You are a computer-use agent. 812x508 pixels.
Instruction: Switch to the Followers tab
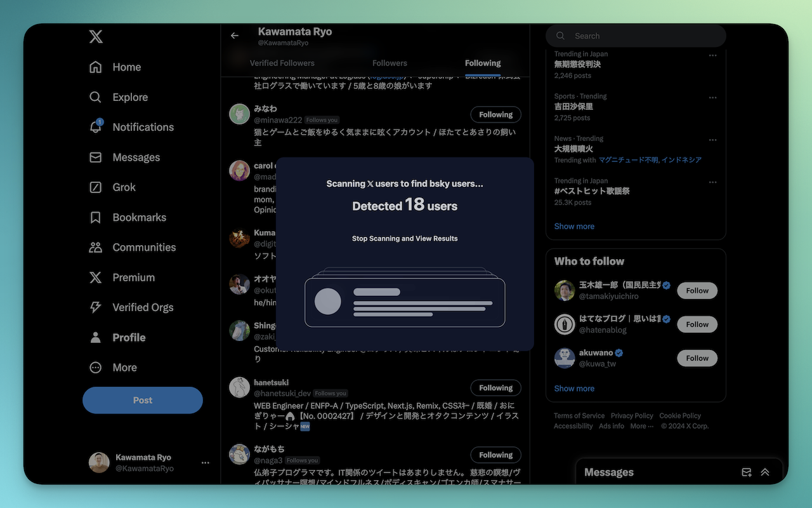click(390, 63)
